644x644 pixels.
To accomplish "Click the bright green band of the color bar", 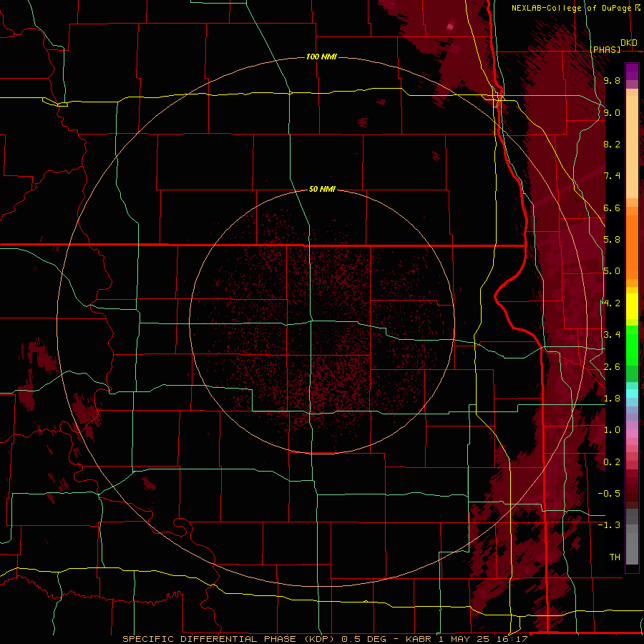I will click(632, 346).
